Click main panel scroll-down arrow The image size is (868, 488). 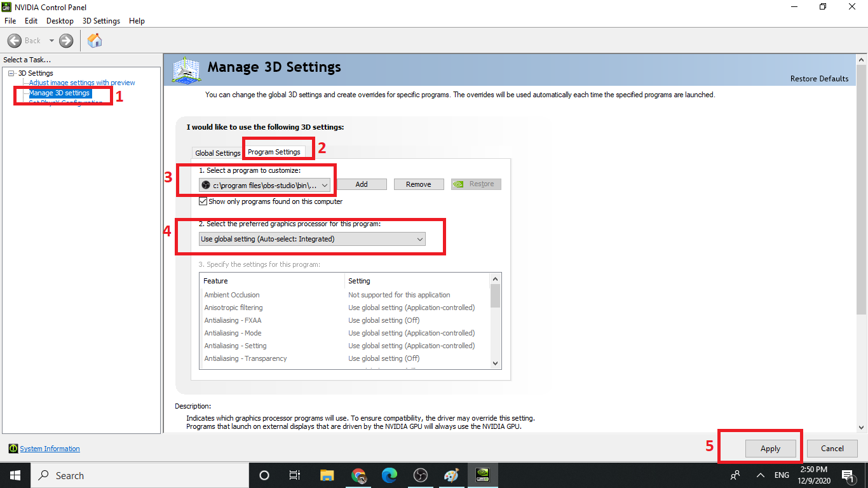862,428
